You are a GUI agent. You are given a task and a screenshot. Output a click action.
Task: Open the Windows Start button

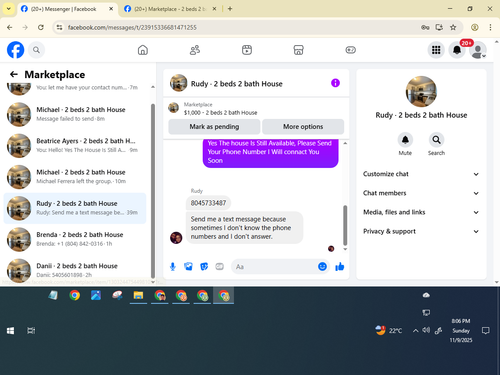(x=10, y=330)
